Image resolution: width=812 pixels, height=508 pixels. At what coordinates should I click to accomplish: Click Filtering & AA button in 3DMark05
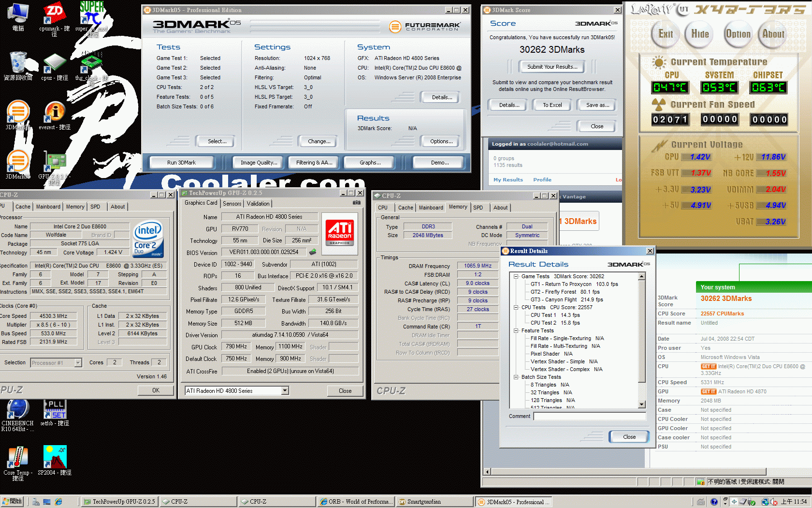(x=314, y=163)
